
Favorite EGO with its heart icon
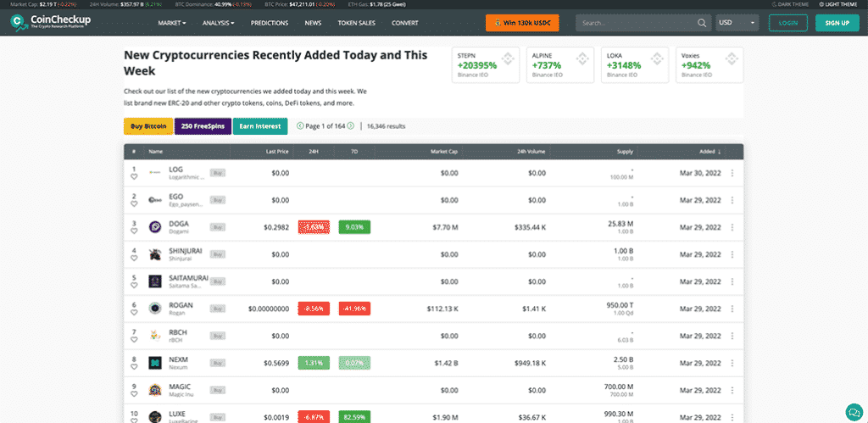point(134,204)
